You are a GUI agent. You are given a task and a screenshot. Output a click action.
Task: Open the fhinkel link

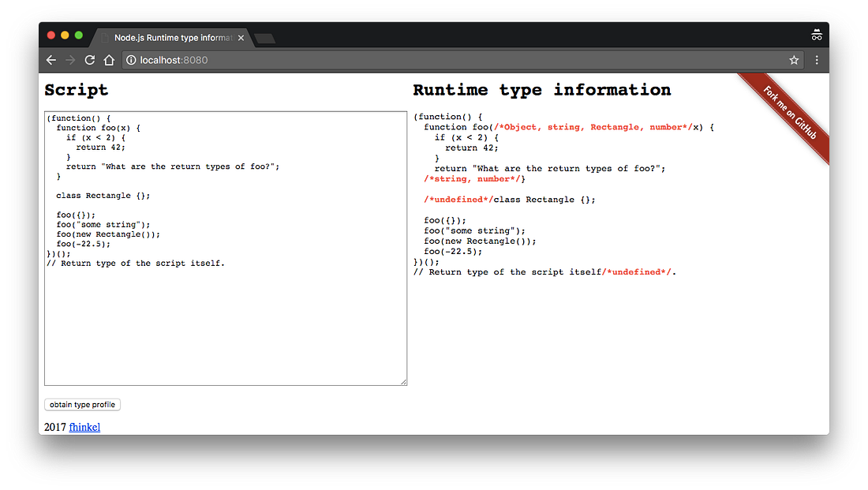84,427
